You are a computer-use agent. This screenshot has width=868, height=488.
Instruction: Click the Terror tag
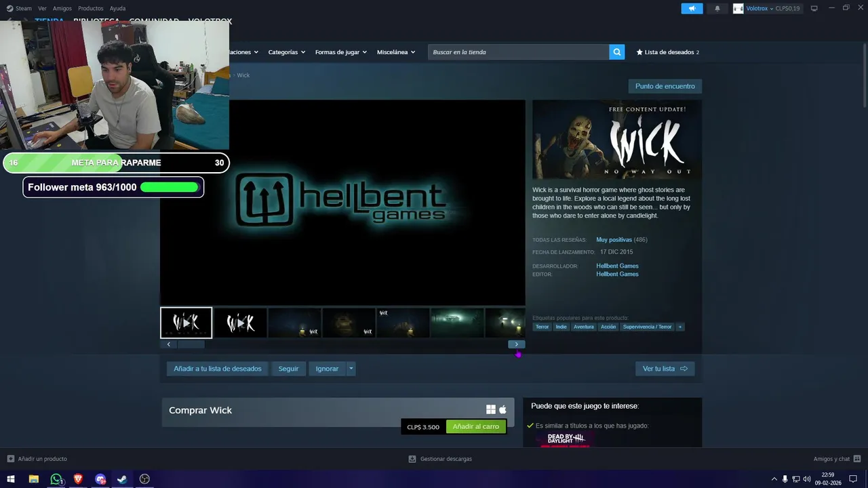tap(542, 327)
